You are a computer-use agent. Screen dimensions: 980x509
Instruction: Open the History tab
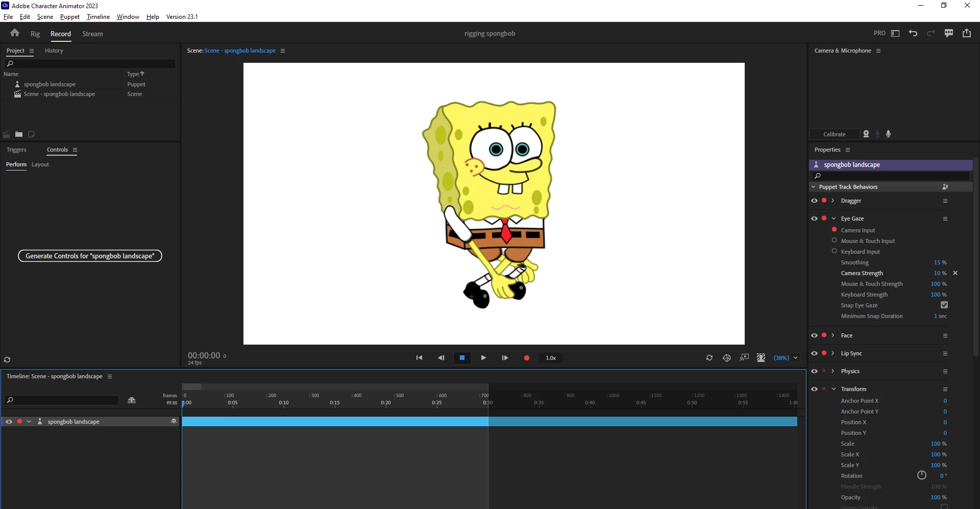point(54,51)
